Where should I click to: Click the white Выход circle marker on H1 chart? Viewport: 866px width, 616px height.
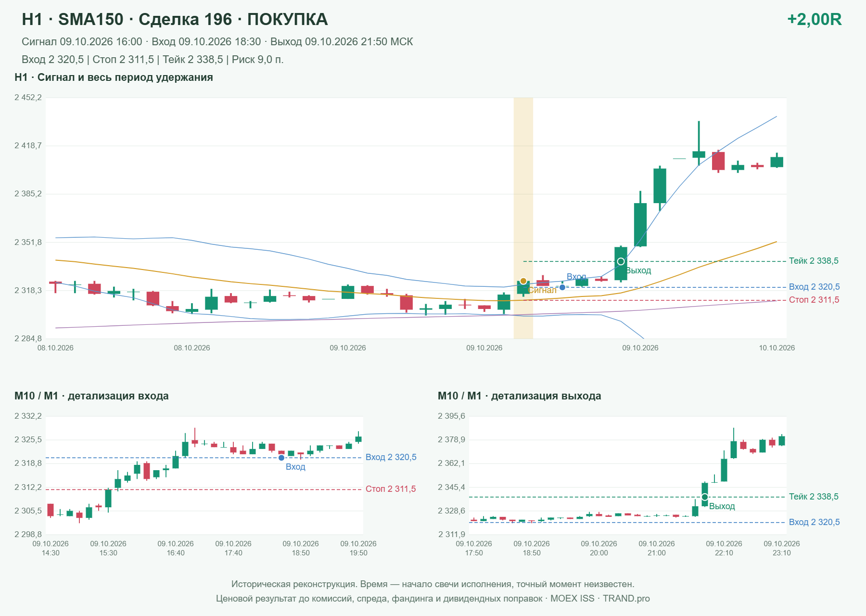pos(621,261)
